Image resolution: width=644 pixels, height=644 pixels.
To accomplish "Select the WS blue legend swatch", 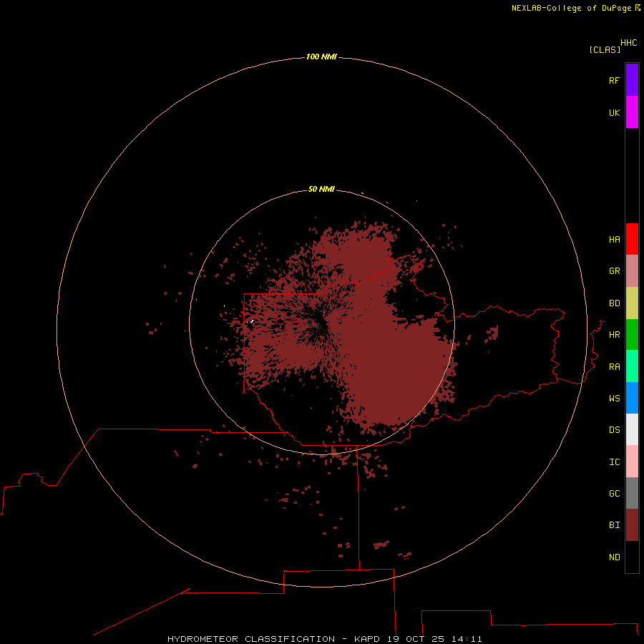I will [x=632, y=398].
